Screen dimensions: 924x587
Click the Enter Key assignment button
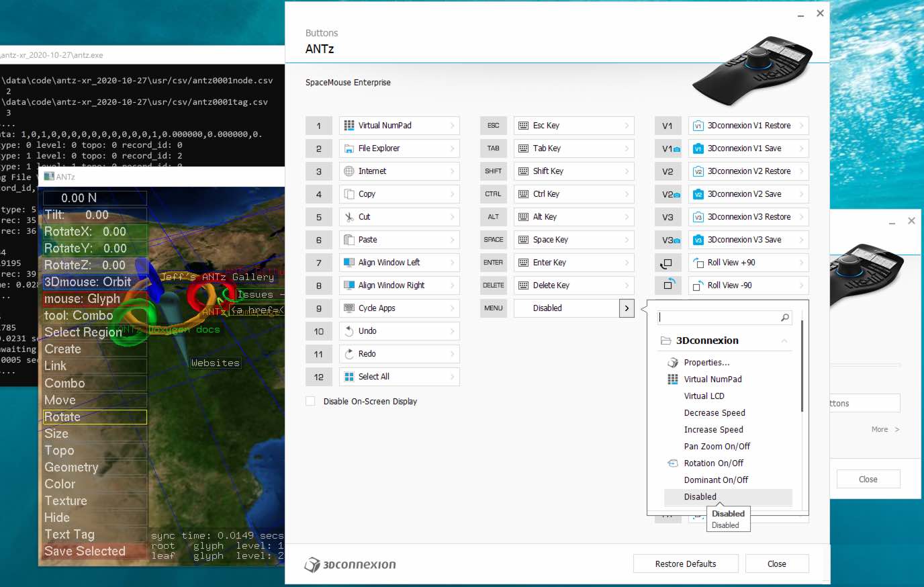click(574, 263)
